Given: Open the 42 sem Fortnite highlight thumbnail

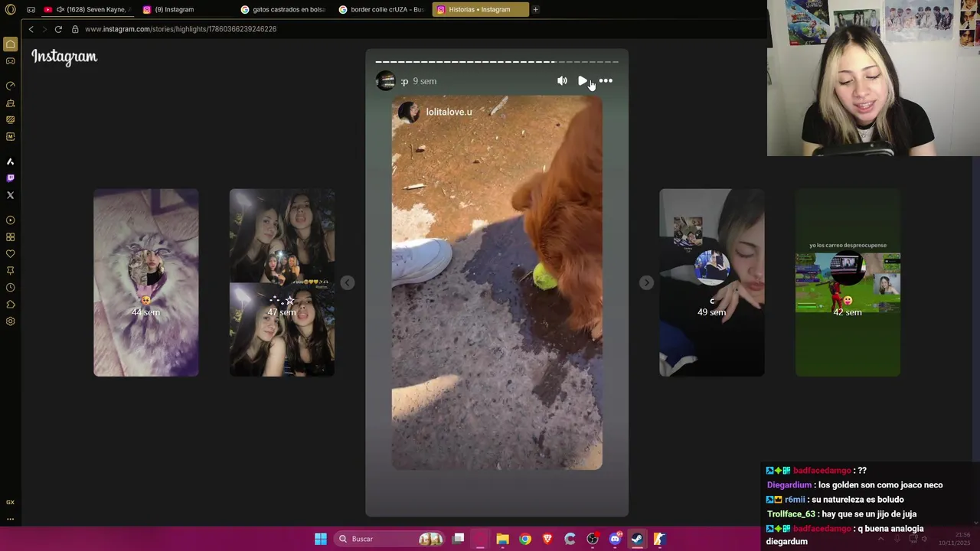Looking at the screenshot, I should [848, 282].
